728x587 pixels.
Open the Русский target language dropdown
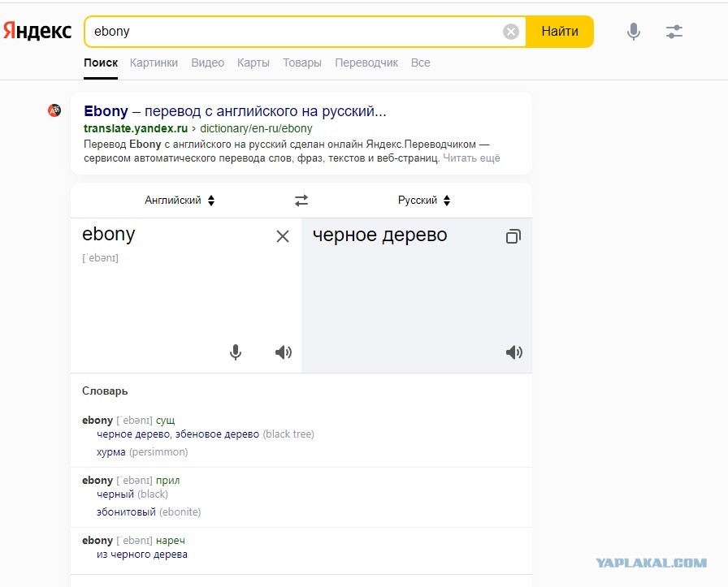pos(424,201)
